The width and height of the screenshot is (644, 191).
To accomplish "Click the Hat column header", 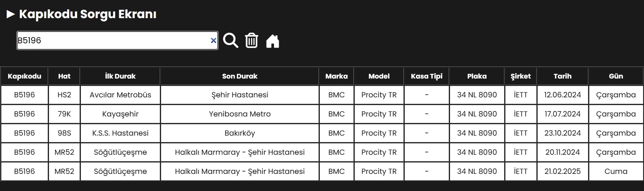I will (64, 76).
